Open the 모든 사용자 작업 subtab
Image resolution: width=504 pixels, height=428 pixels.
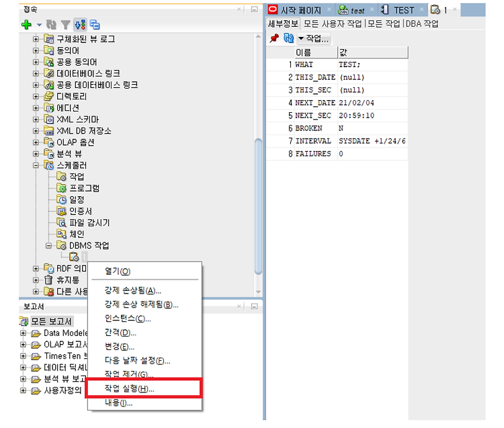(333, 24)
